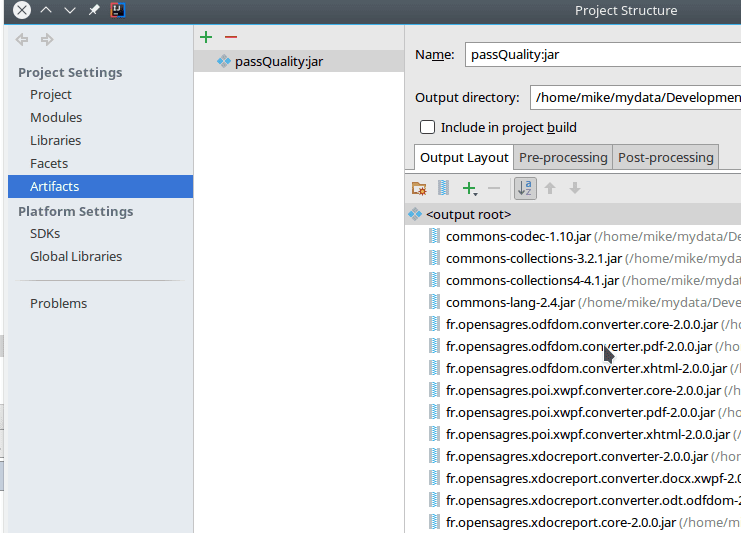Click the Move Down arrow in layout toolbar
The width and height of the screenshot is (741, 533).
click(574, 188)
